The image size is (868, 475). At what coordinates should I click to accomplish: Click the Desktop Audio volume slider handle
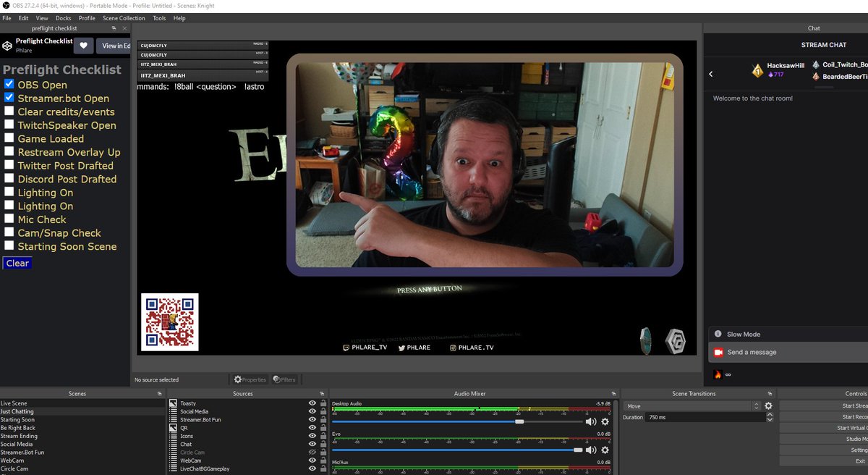pos(519,421)
